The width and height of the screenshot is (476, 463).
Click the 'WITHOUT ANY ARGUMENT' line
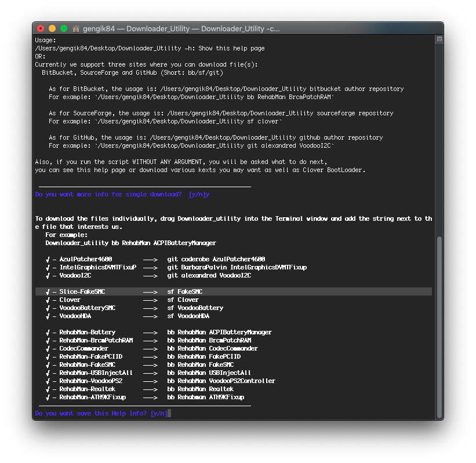coord(181,162)
